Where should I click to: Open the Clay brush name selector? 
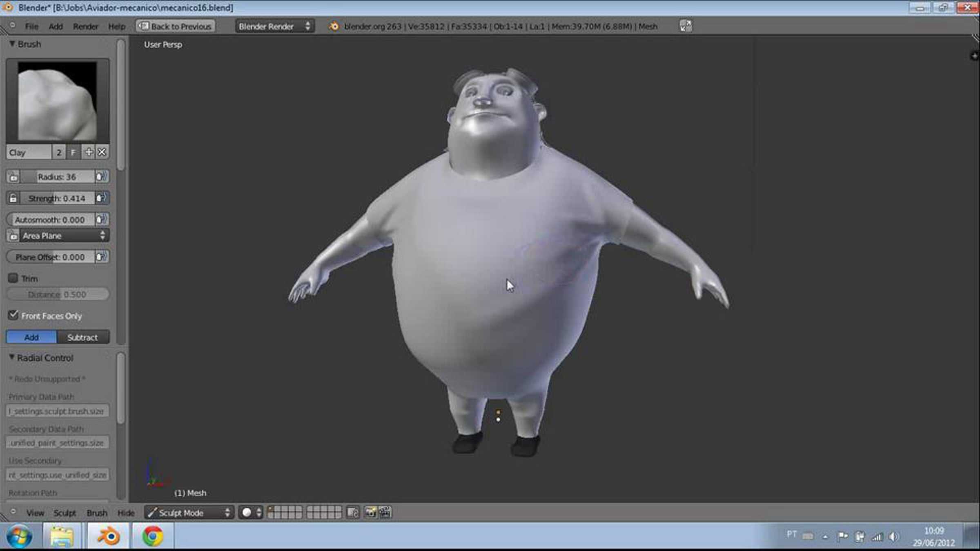click(29, 153)
